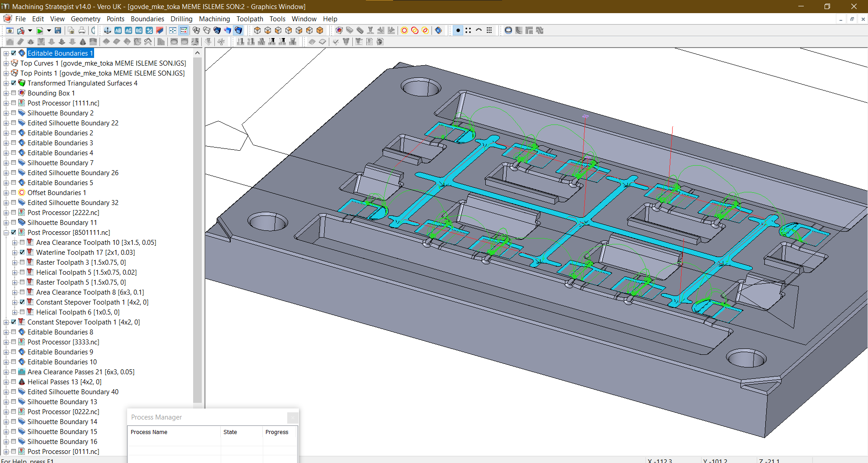Click the Save icon in the toolbar
The width and height of the screenshot is (868, 463).
coord(58,30)
